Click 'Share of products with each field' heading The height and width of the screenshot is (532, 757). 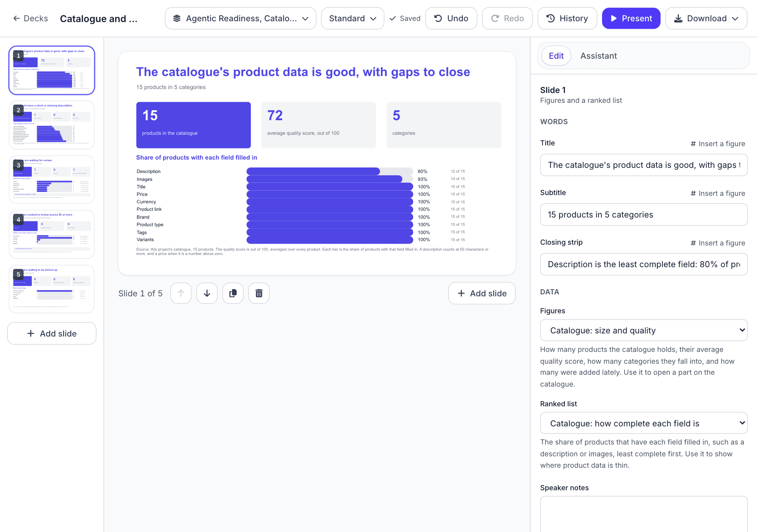coord(196,158)
